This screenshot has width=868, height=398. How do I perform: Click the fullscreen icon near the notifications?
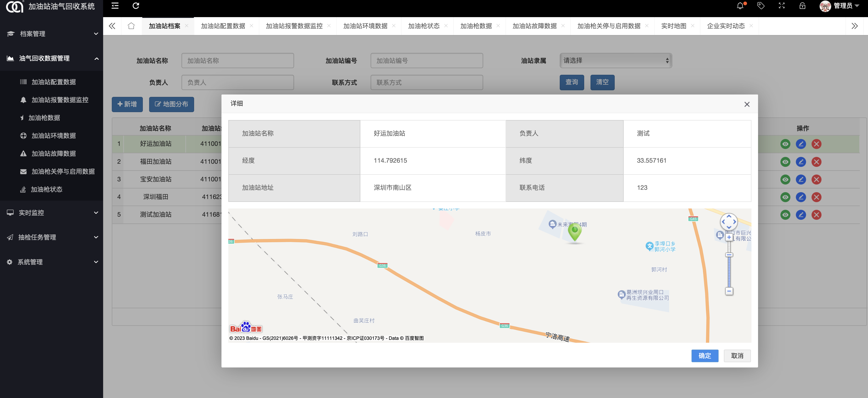(x=781, y=6)
